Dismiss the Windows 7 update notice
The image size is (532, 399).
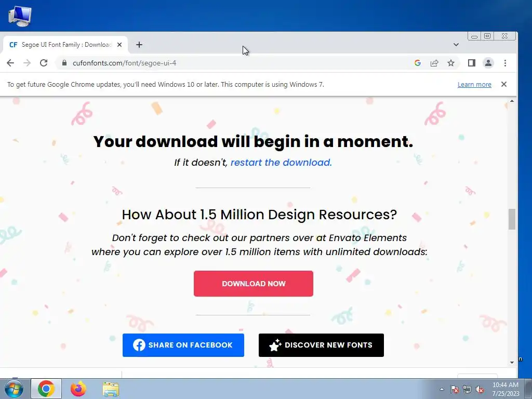[504, 84]
